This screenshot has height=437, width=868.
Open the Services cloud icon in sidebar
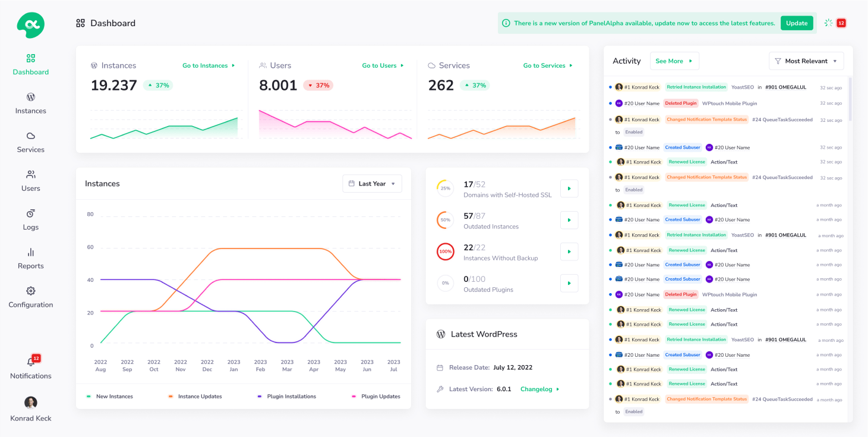coord(31,136)
